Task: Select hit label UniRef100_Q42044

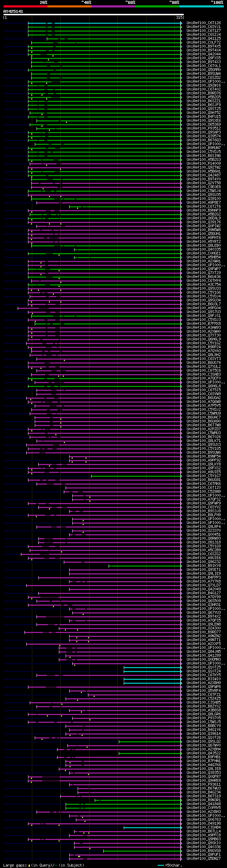Action: (204, 54)
